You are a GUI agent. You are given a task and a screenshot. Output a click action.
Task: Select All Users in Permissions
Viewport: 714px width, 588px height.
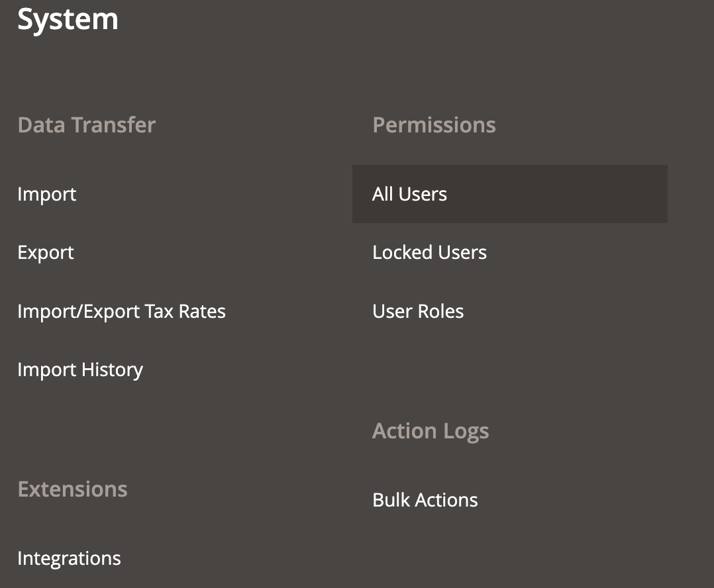point(409,194)
